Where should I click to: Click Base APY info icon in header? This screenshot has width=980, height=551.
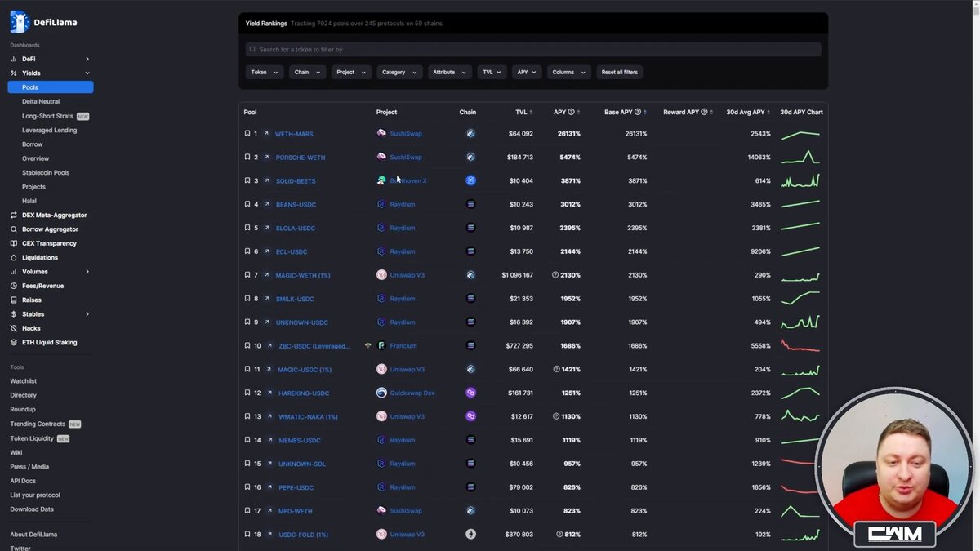coord(637,112)
